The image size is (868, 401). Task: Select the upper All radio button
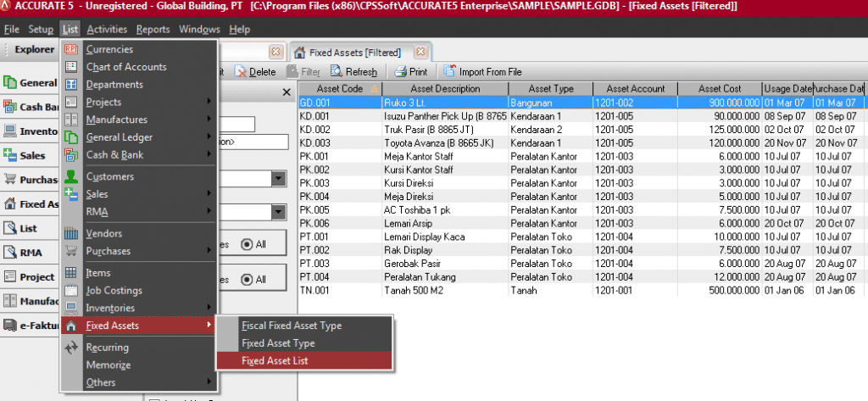tap(247, 244)
